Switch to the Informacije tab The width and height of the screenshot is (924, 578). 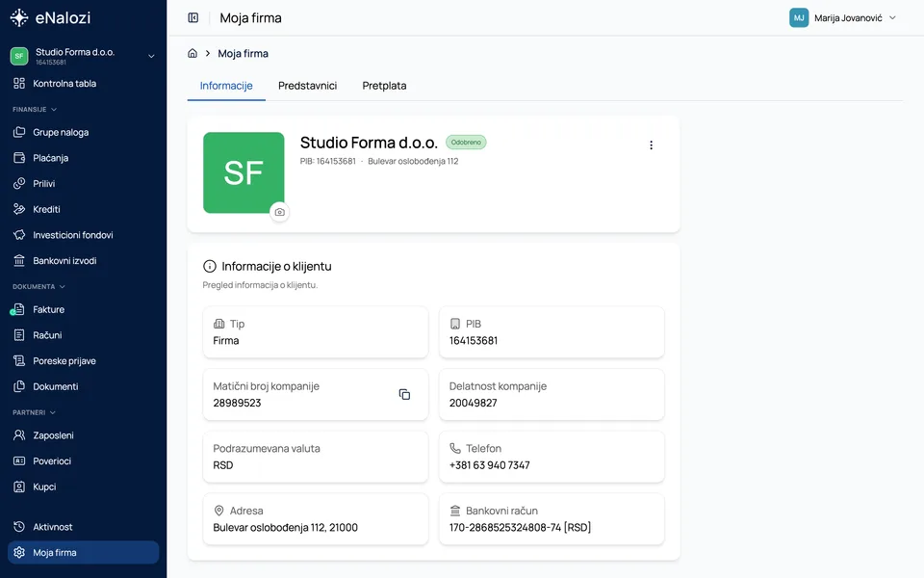tap(226, 86)
